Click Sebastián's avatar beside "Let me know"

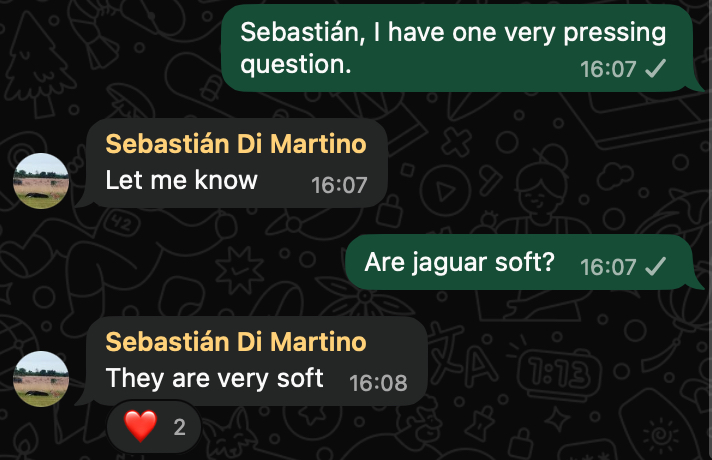[x=41, y=181]
